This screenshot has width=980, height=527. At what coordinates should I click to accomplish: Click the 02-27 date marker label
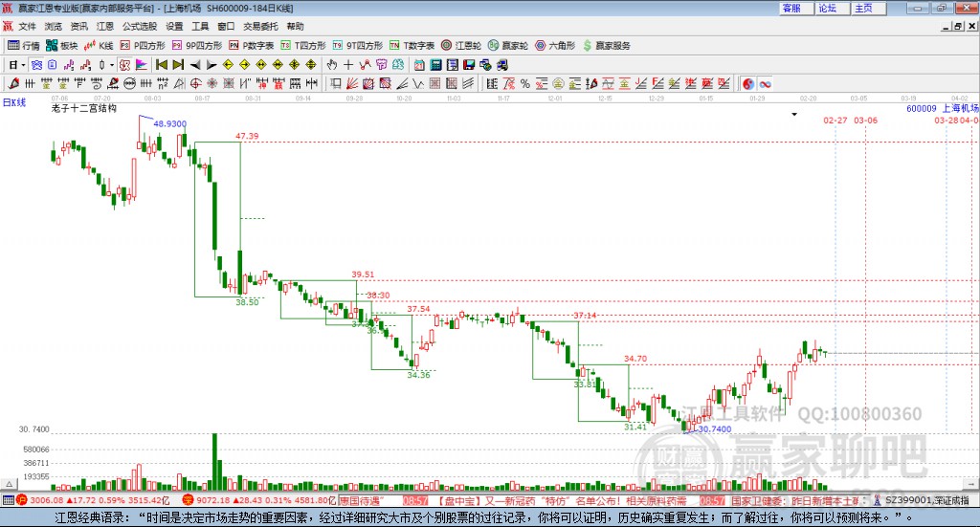(x=835, y=120)
